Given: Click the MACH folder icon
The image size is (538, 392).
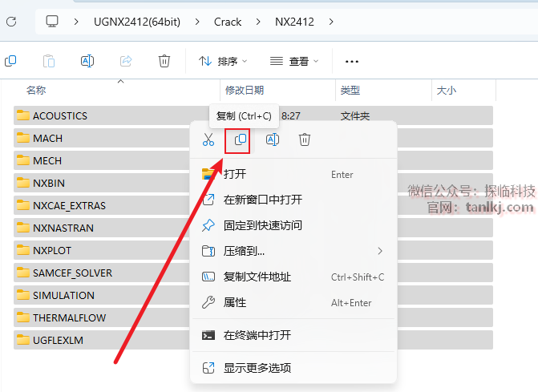Looking at the screenshot, I should click(23, 138).
